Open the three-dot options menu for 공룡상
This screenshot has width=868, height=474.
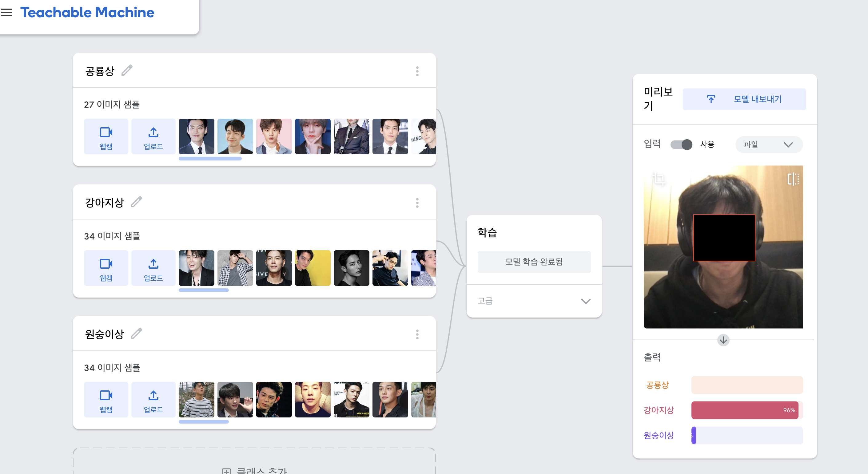(x=417, y=71)
